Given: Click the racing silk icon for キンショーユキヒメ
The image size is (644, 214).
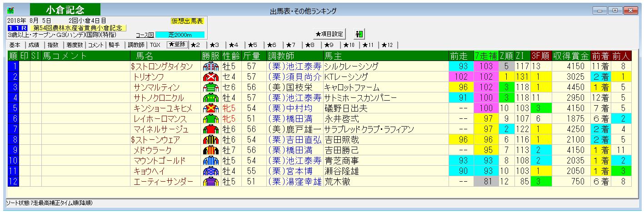Looking at the screenshot, I should click(211, 108).
